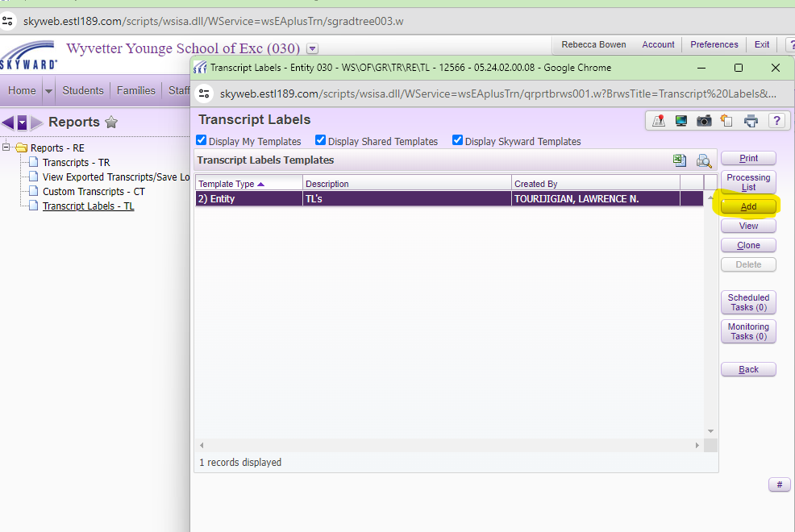
Task: Open the Students menu
Action: pos(83,91)
